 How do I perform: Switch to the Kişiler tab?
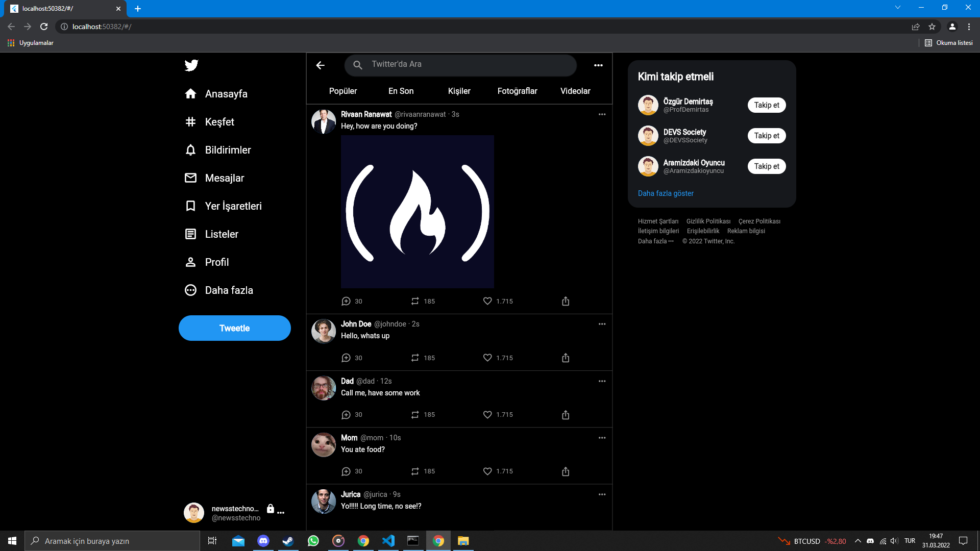pos(459,91)
